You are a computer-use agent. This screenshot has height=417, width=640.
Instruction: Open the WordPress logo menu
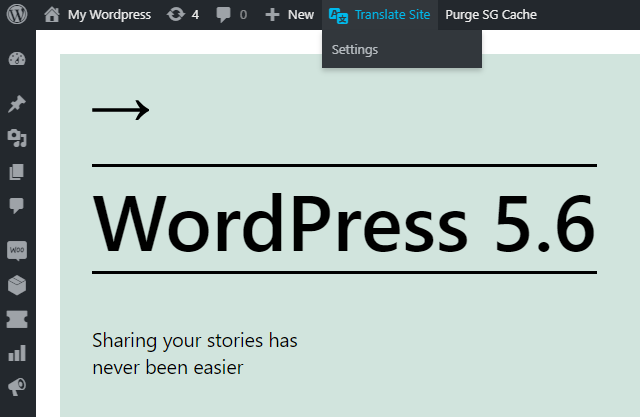coord(17,14)
